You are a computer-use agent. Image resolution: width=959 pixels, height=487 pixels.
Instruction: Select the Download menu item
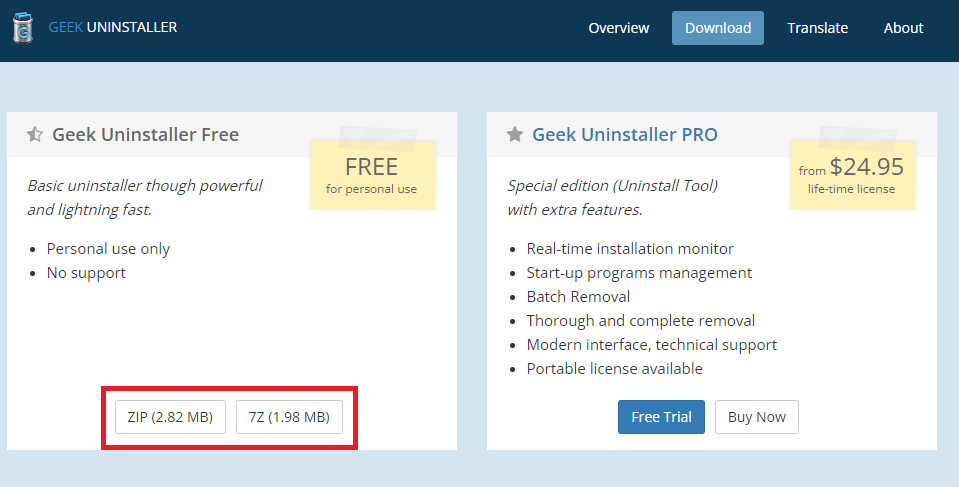pos(718,28)
